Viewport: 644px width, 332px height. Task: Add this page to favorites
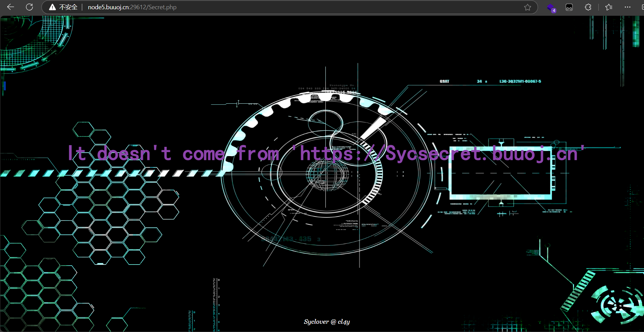coord(527,7)
